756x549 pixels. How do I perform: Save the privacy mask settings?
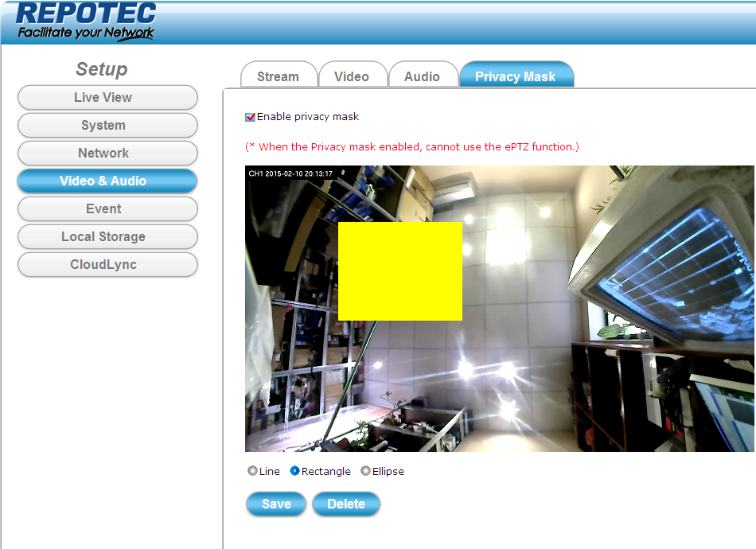(276, 504)
